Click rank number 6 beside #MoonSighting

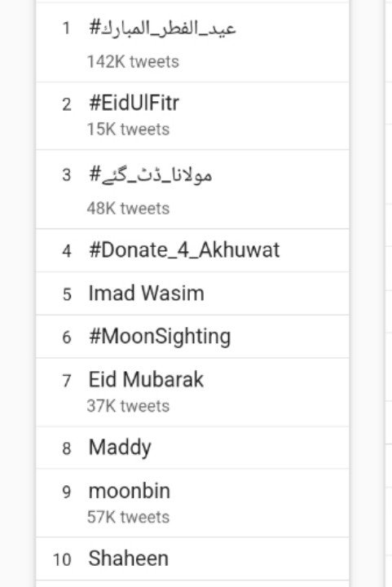tap(67, 338)
